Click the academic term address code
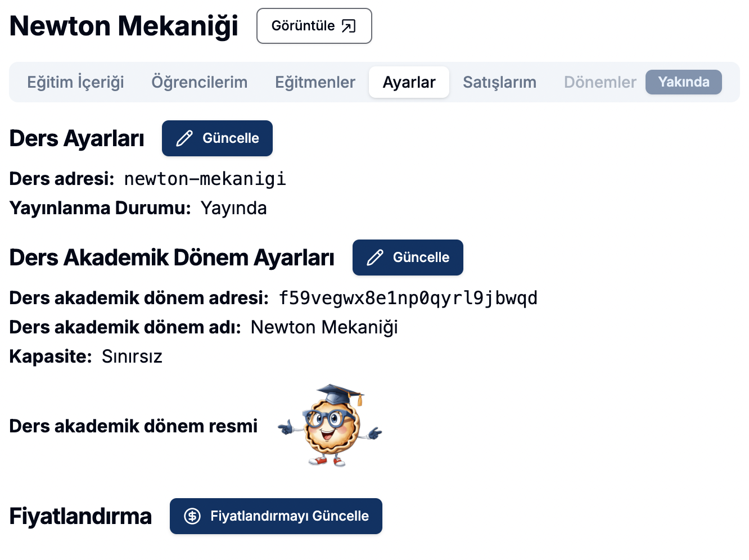749x560 pixels. point(408,298)
